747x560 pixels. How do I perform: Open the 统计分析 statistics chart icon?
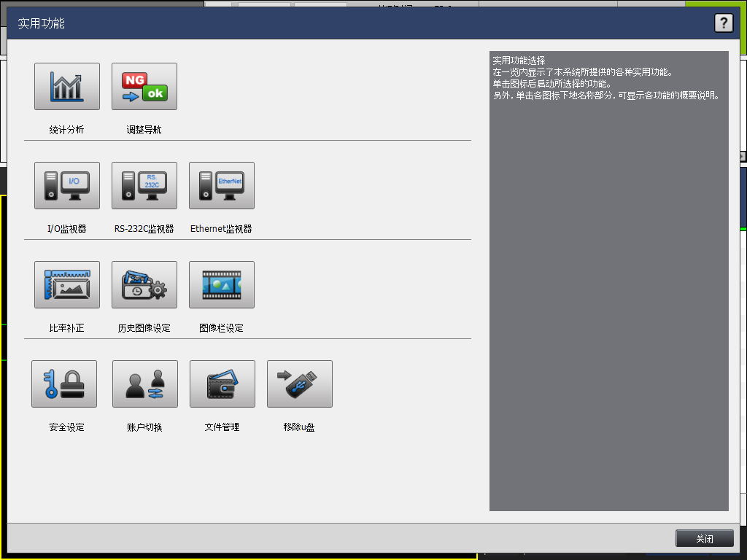[67, 87]
